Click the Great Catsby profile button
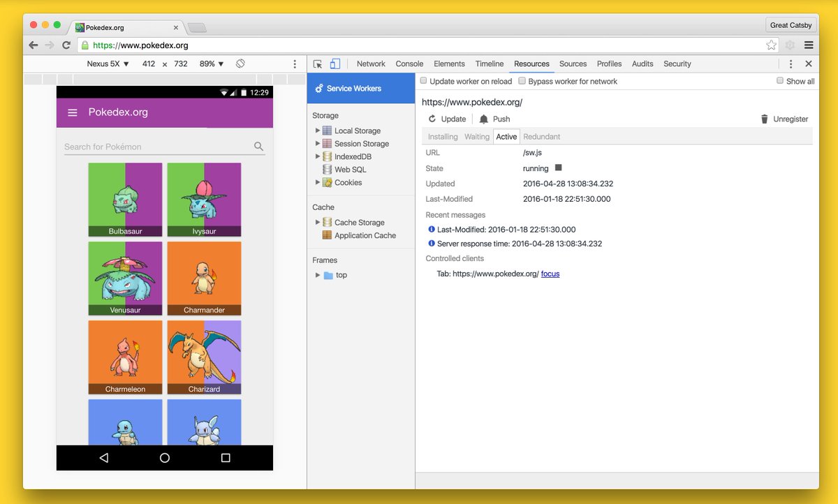The image size is (838, 504). [x=791, y=25]
